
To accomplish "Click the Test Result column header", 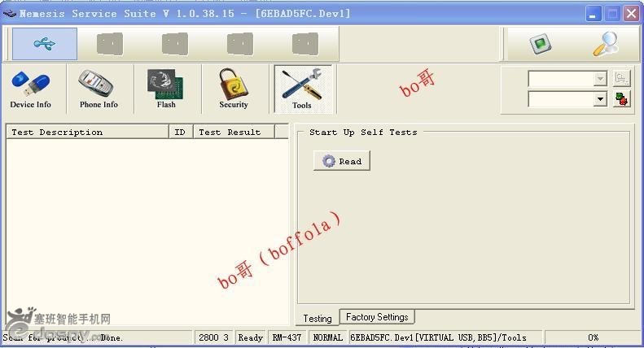I will tap(234, 133).
